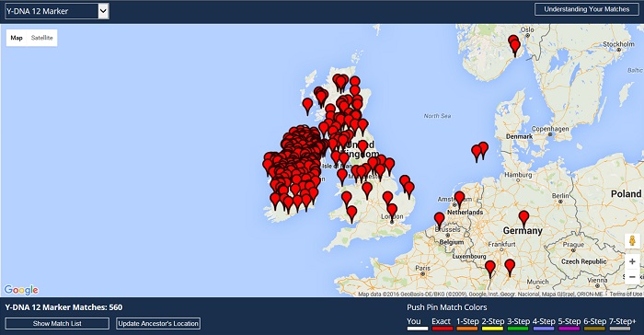Click the orange 1-Step color swatch

467,329
